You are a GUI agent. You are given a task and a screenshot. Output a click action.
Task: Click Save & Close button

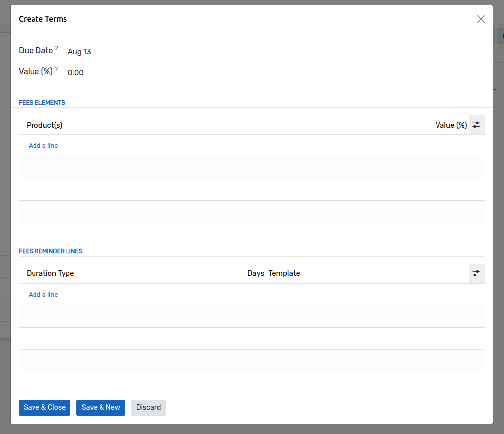44,407
